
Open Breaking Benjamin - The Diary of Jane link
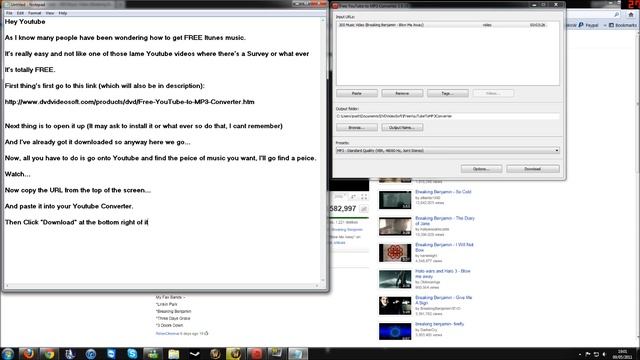pyautogui.click(x=445, y=221)
